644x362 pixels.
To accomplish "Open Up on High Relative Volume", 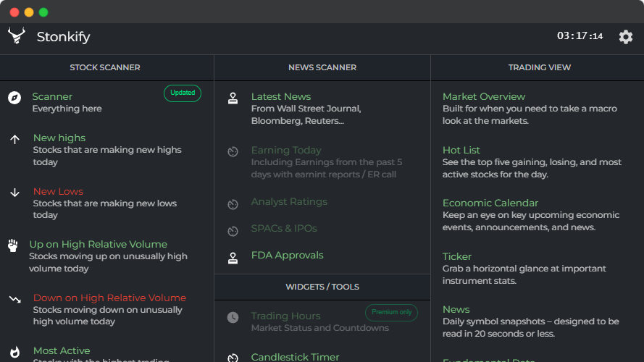I will [x=99, y=244].
